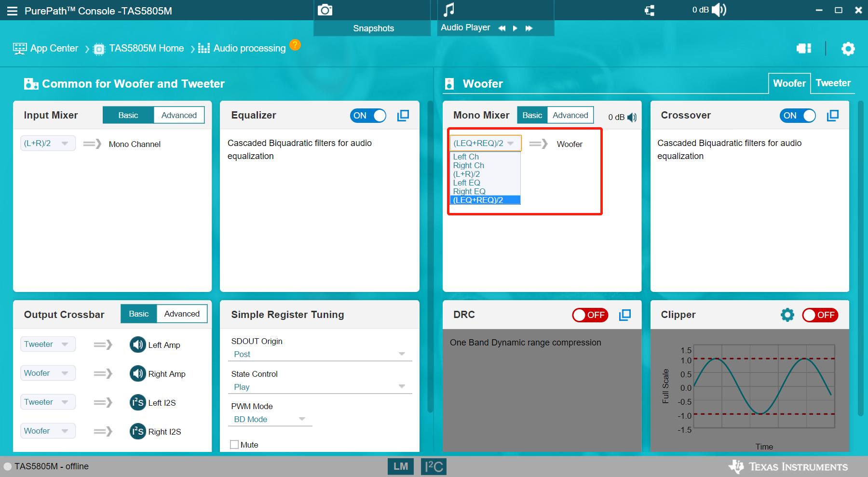Click the Left Amp speaker icon
The image size is (868, 477).
[138, 344]
